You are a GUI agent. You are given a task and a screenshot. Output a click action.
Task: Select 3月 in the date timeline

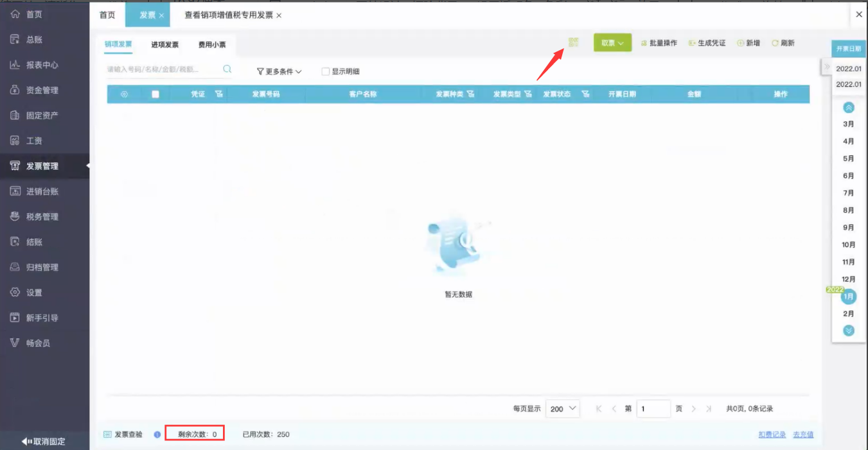849,124
